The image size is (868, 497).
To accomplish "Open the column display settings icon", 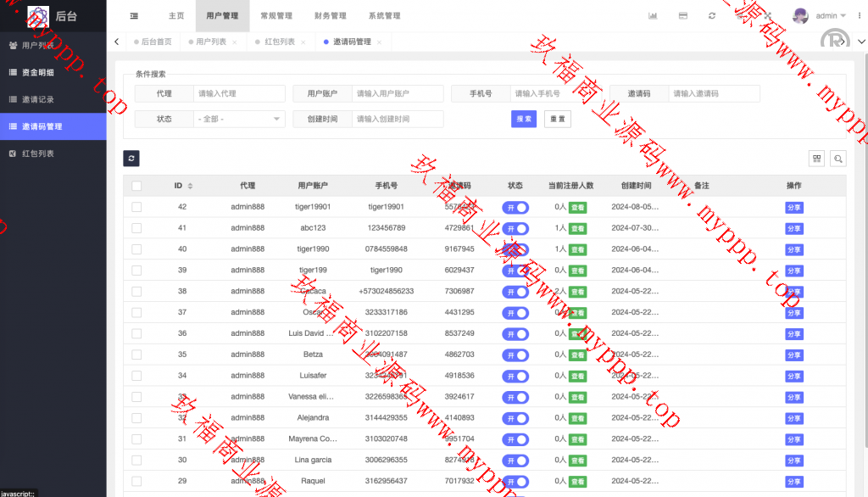I will [x=817, y=159].
